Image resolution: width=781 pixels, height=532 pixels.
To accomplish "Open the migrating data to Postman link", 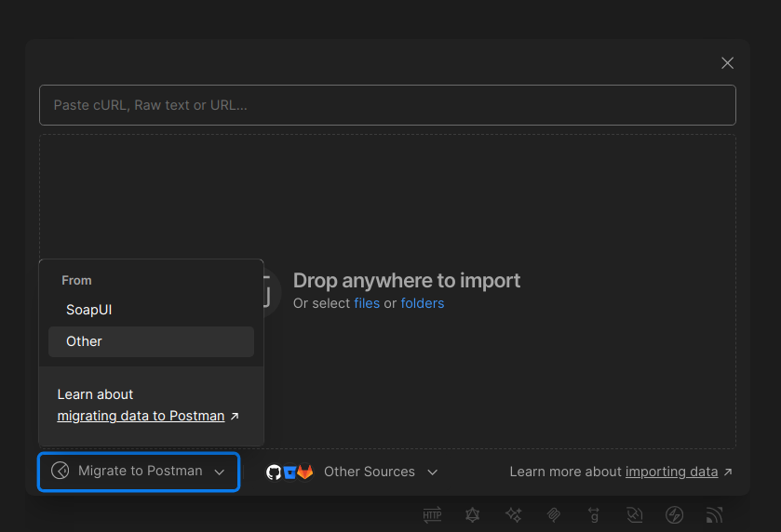I will coord(141,416).
